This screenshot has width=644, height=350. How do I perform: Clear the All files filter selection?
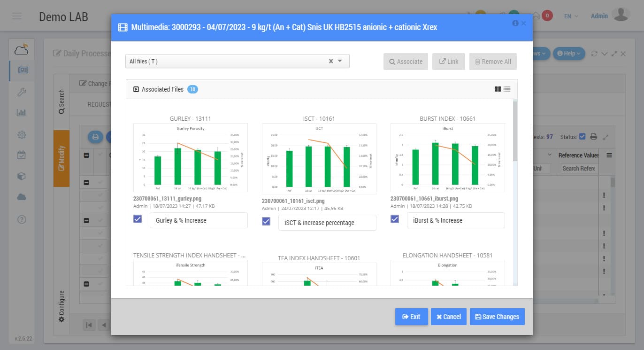point(330,61)
